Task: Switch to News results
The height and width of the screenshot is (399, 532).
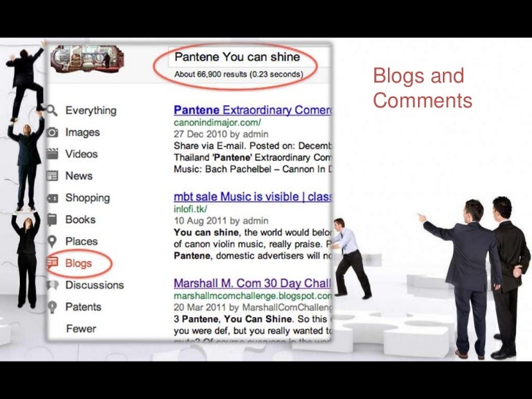Action: [79, 175]
